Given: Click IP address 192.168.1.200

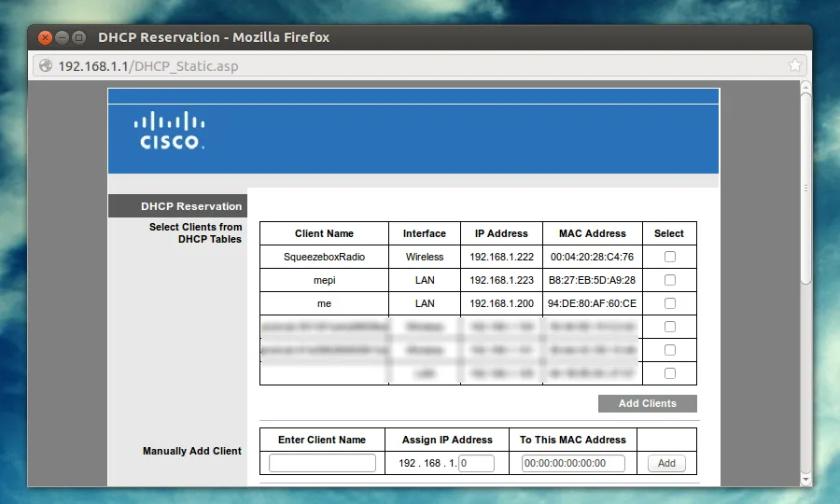Looking at the screenshot, I should point(501,303).
